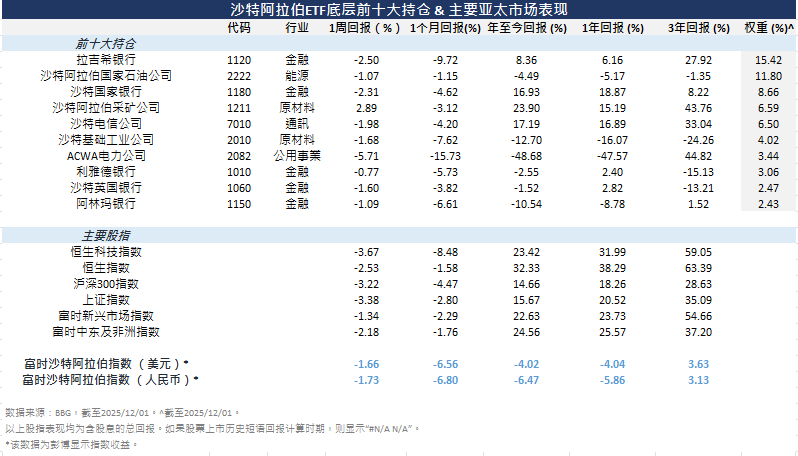Select 恒生科技指数 row name
798x456 pixels.
(x=106, y=251)
